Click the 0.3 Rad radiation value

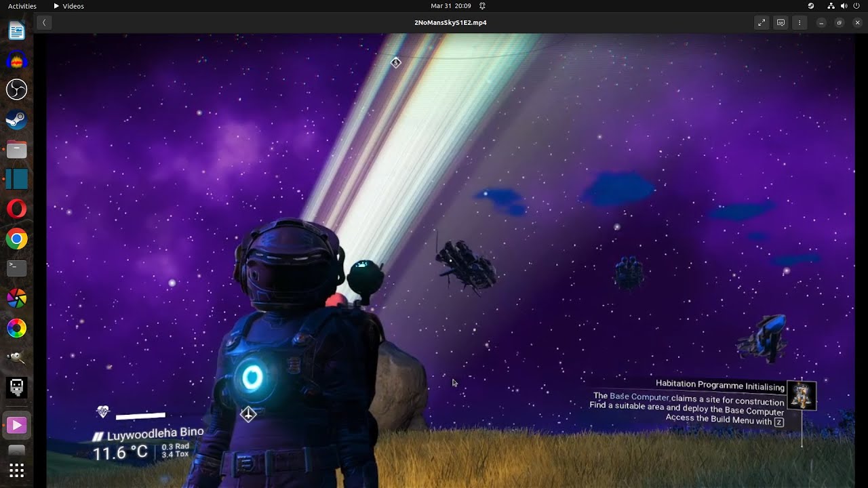pos(175,447)
